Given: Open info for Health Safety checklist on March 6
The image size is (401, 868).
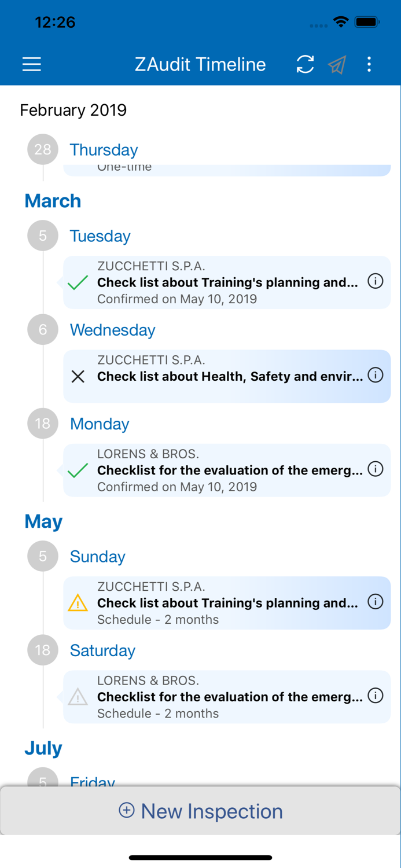Looking at the screenshot, I should (376, 376).
